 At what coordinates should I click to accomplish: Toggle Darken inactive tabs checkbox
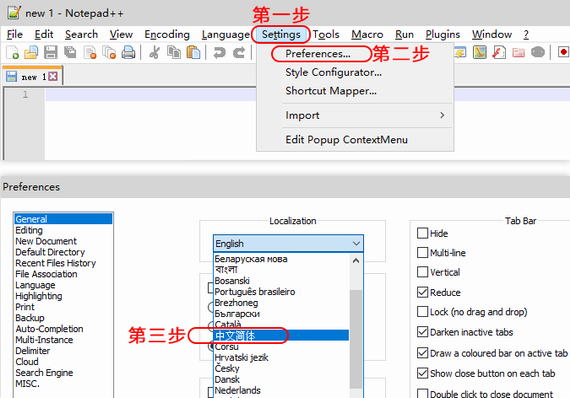(422, 332)
